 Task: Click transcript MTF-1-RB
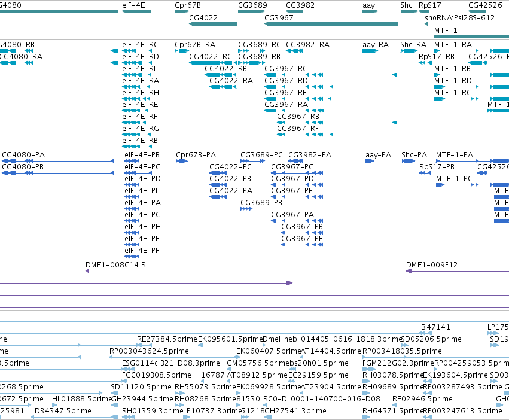coord(472,75)
